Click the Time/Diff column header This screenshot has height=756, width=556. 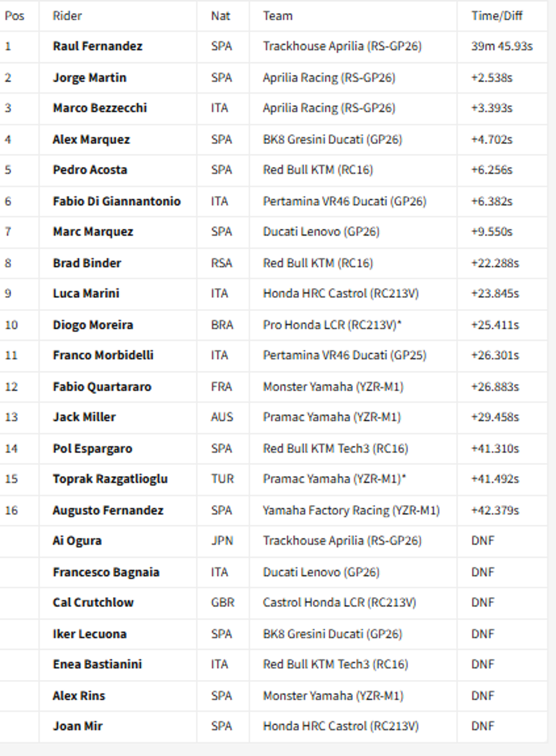[x=497, y=16]
